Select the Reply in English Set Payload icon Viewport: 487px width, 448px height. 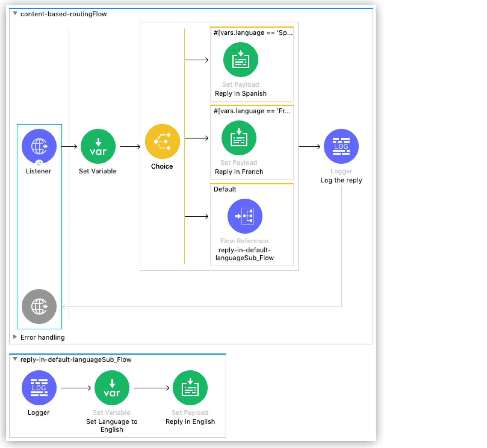click(190, 388)
